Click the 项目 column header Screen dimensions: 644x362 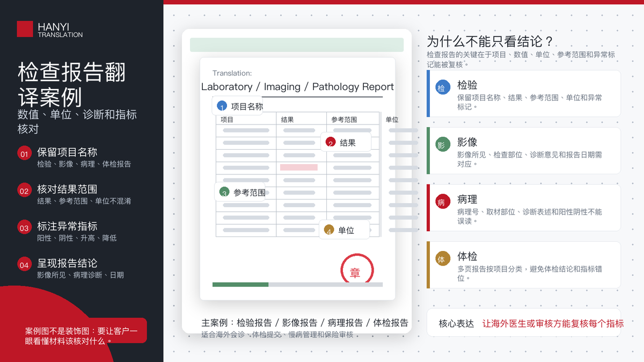pos(227,120)
